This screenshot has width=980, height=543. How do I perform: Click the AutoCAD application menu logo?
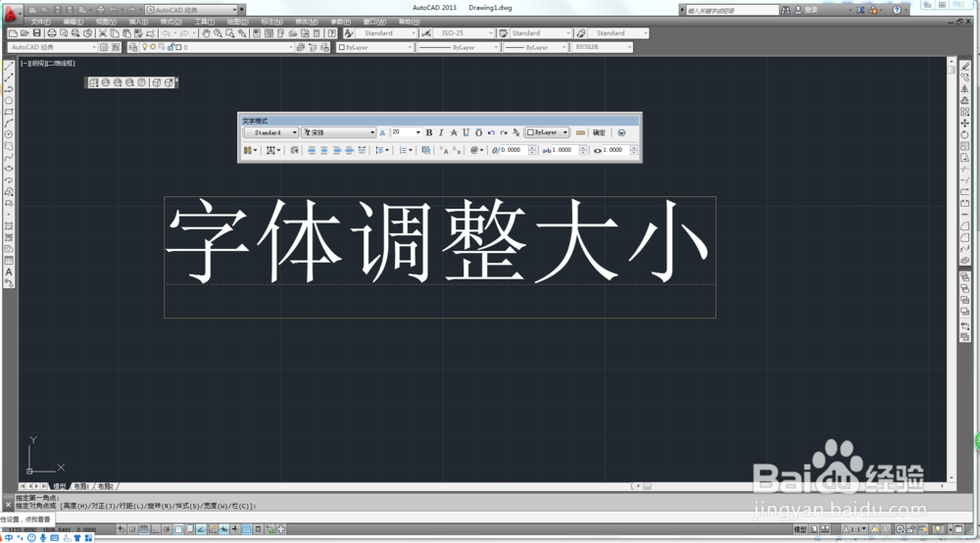(11, 14)
